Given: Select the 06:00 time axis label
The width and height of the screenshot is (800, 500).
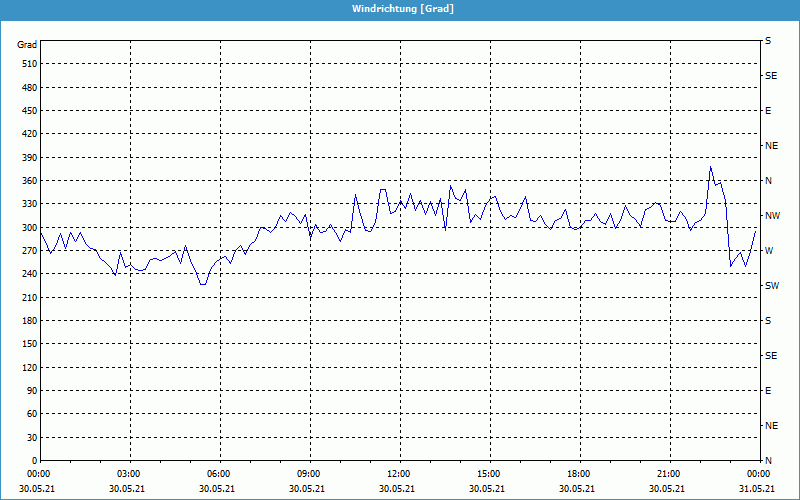Looking at the screenshot, I should point(219,474).
